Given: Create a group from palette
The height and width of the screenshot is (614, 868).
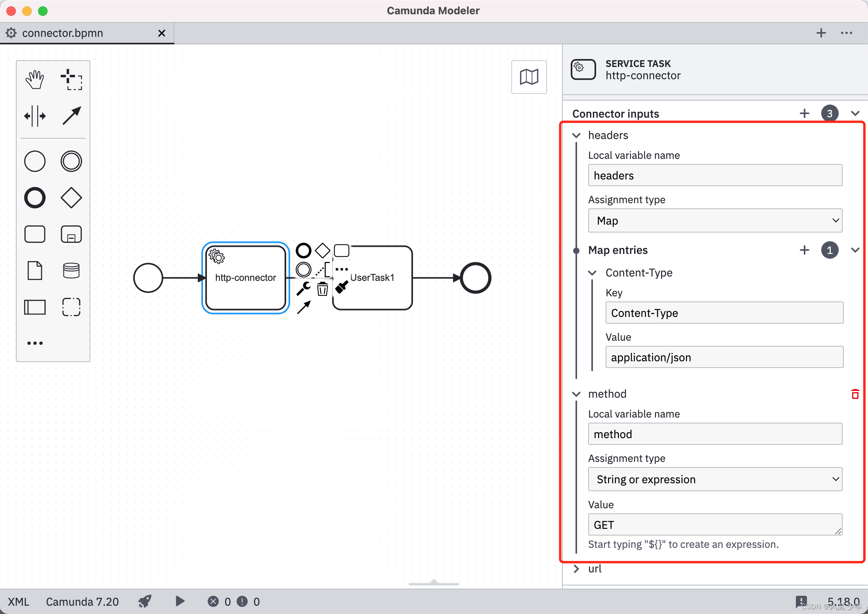Looking at the screenshot, I should (x=71, y=307).
